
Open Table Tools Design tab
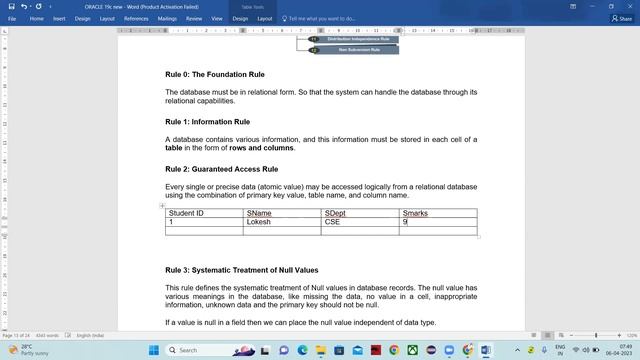tap(240, 19)
